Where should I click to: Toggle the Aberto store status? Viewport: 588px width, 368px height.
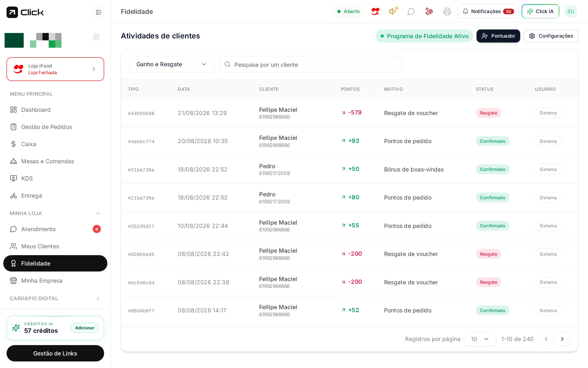pyautogui.click(x=348, y=11)
